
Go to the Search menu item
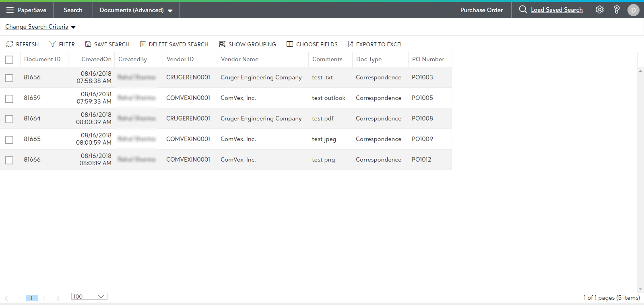tap(73, 10)
